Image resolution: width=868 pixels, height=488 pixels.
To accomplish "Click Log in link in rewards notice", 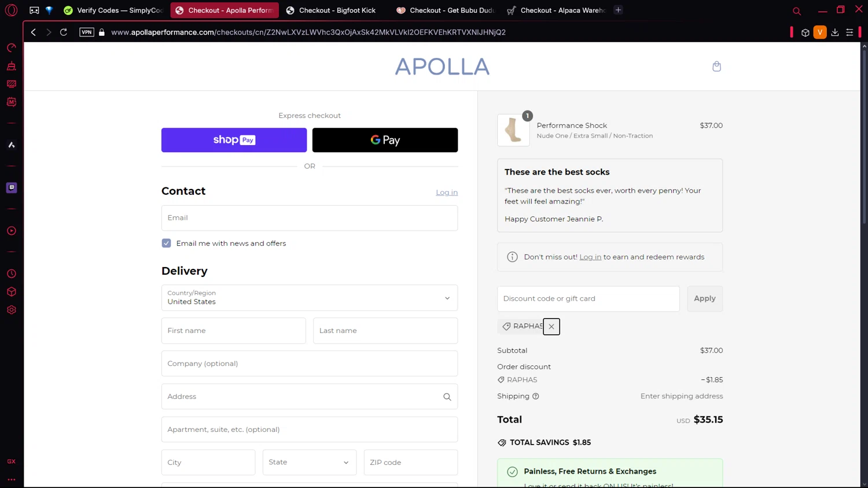I will point(590,257).
